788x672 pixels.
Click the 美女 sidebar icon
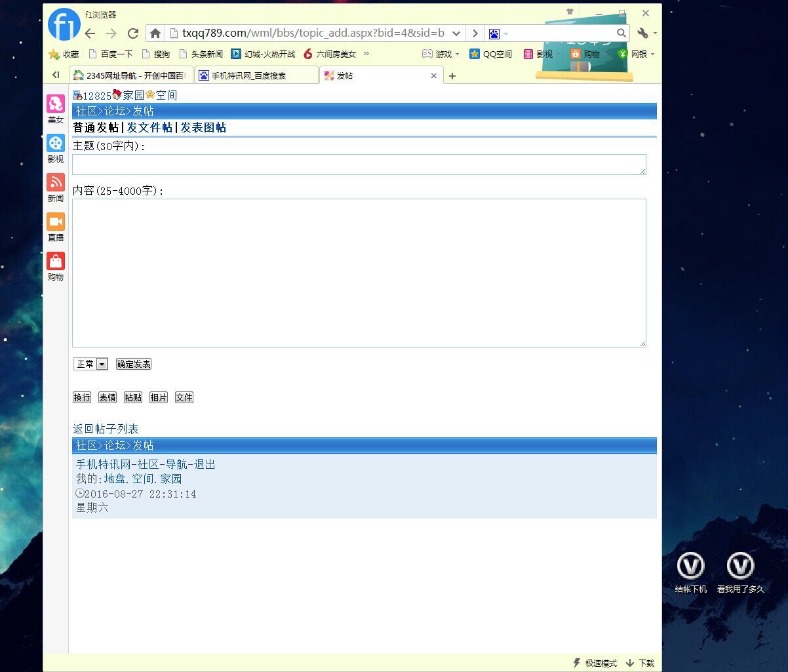[56, 104]
